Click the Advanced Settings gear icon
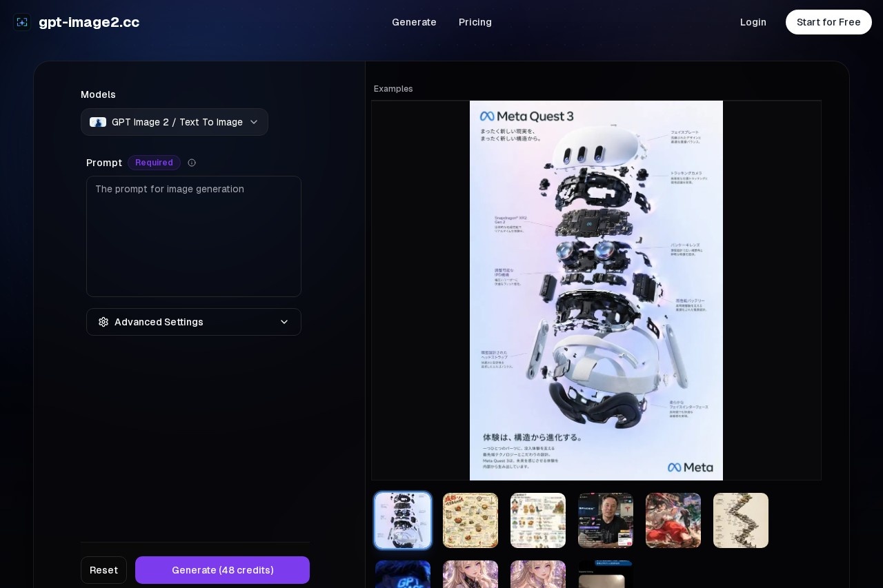The height and width of the screenshot is (588, 883). (x=103, y=322)
